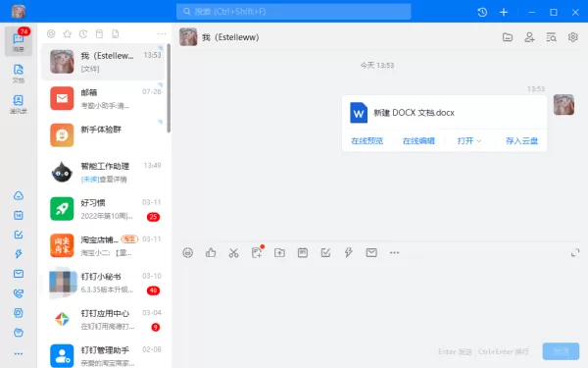Image resolution: width=588 pixels, height=368 pixels.
Task: Click the [未读]查看详情 preview under 智能工作助理
Action: (104, 180)
